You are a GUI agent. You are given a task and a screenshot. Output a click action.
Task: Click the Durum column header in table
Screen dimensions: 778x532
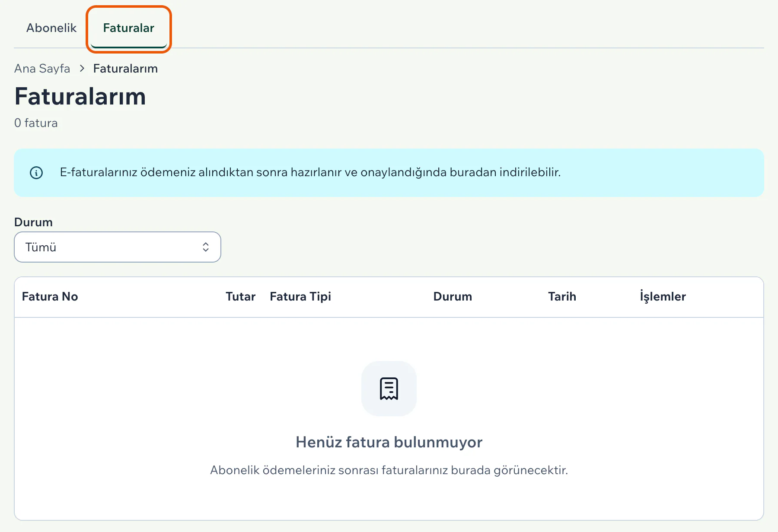click(453, 297)
